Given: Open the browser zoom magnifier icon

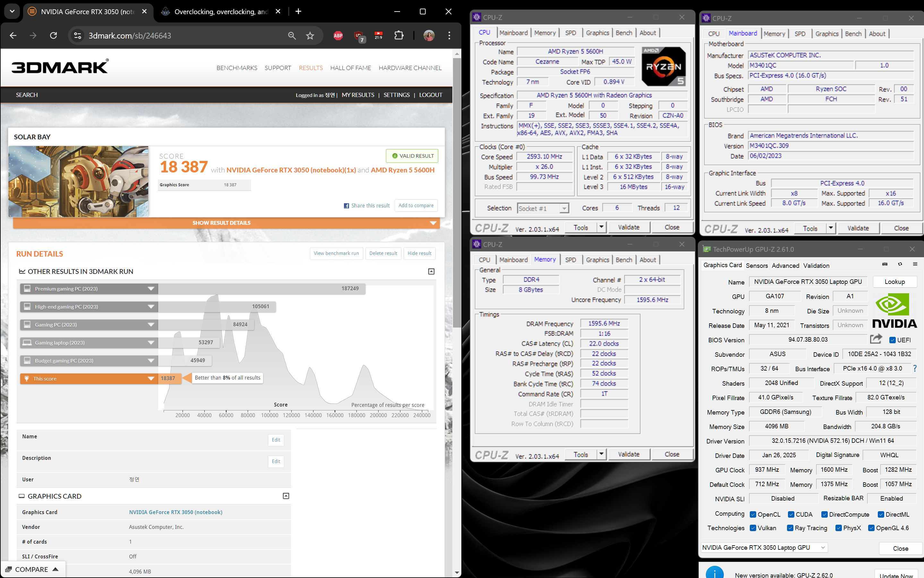Looking at the screenshot, I should (x=292, y=36).
